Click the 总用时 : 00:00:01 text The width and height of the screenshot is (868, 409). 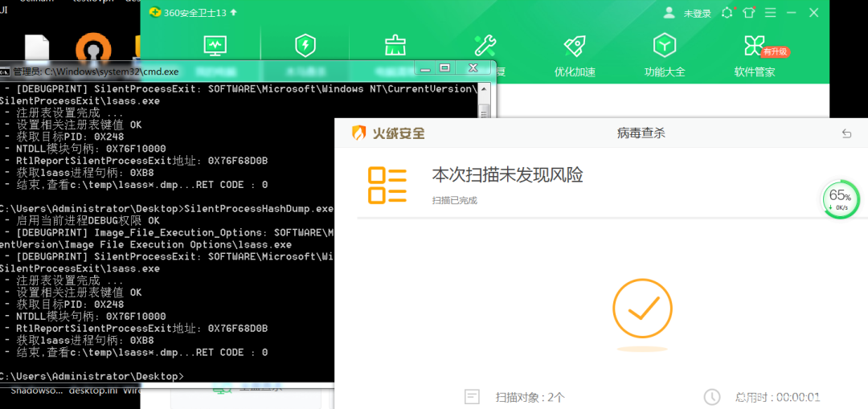pyautogui.click(x=778, y=398)
